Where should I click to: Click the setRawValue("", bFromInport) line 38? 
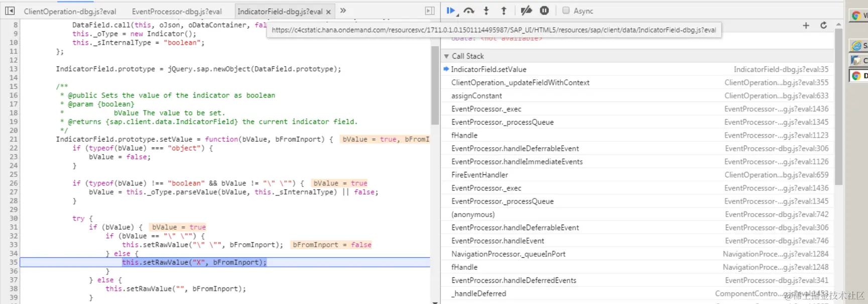point(176,289)
